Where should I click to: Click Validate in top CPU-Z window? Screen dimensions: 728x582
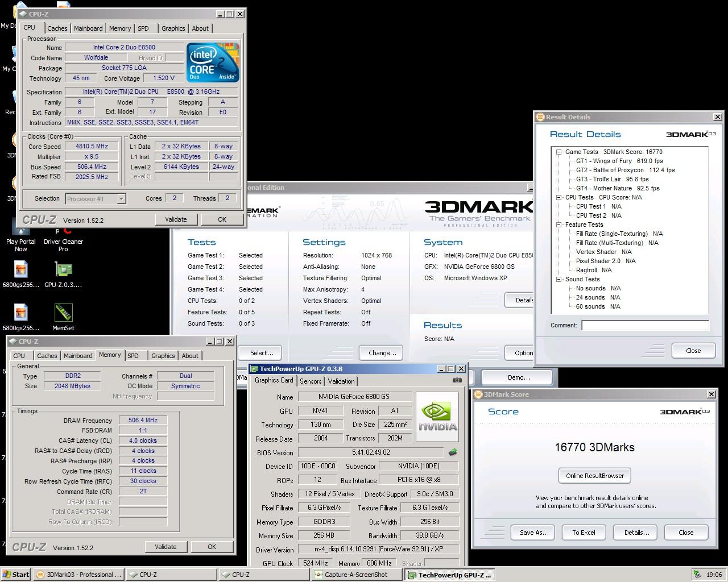click(176, 219)
